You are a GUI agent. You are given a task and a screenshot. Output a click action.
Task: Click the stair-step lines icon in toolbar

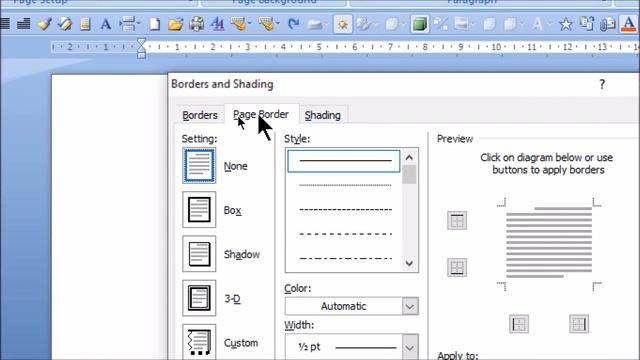click(x=24, y=24)
